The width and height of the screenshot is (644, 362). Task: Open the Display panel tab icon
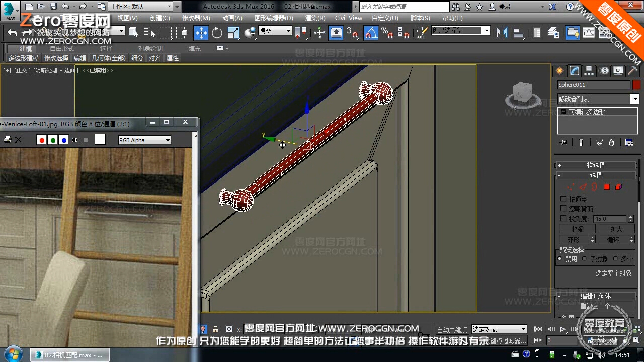coord(618,71)
